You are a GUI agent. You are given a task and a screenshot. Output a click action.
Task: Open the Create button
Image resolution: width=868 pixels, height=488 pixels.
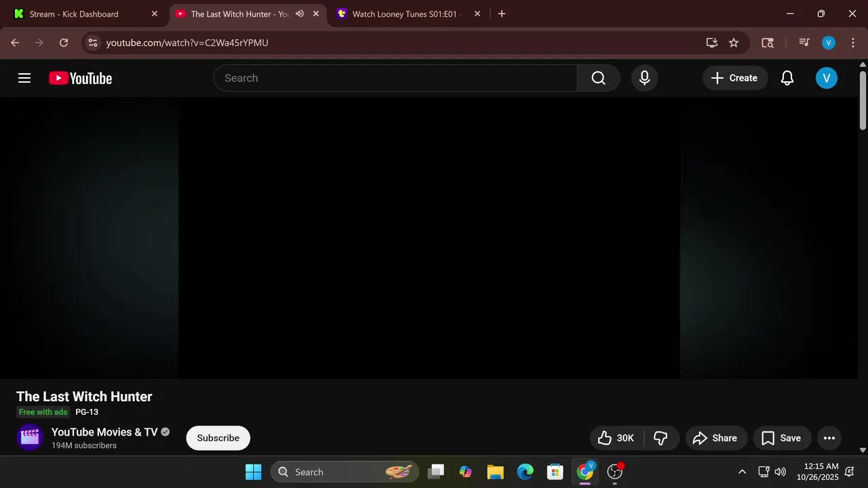click(x=734, y=78)
